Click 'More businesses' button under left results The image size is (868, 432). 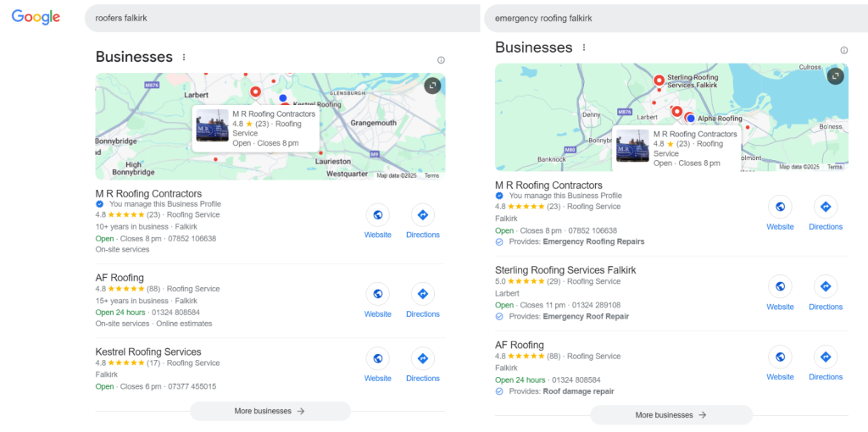tap(270, 411)
